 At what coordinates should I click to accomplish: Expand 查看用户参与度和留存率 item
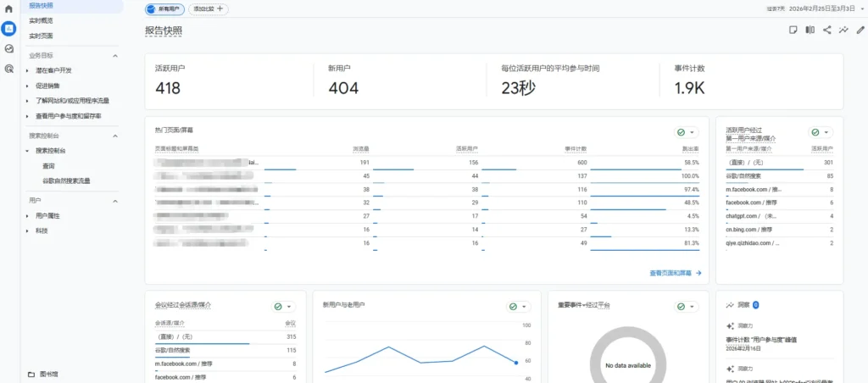click(x=27, y=117)
